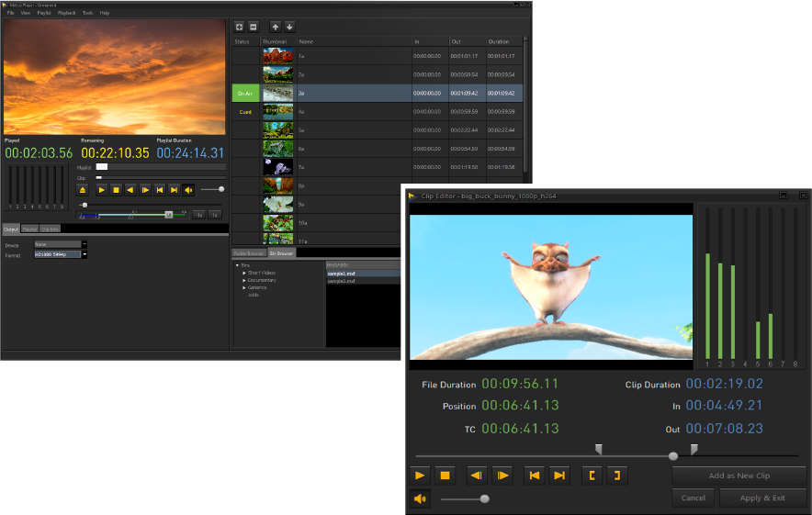
Task: Click the Duration column header
Action: point(504,41)
